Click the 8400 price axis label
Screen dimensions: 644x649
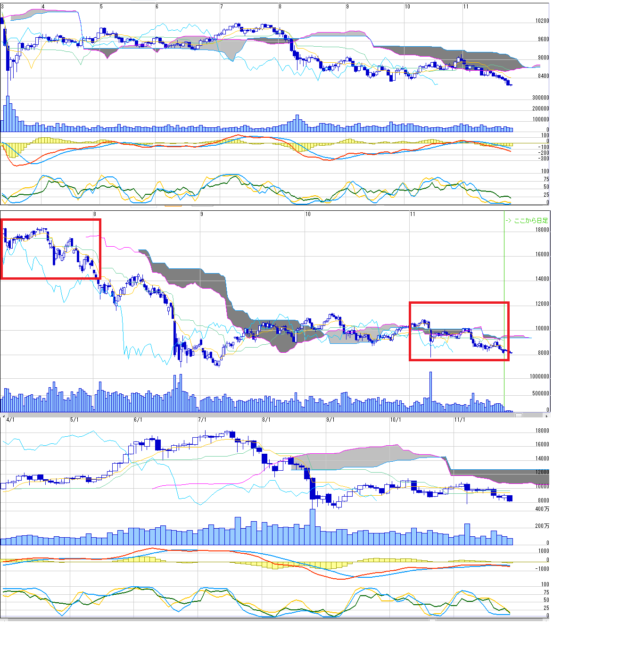[x=543, y=75]
